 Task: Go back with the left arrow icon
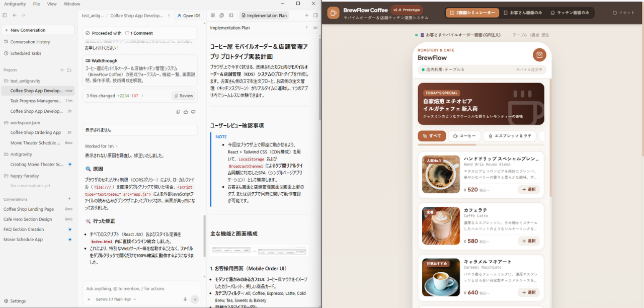pos(15,16)
